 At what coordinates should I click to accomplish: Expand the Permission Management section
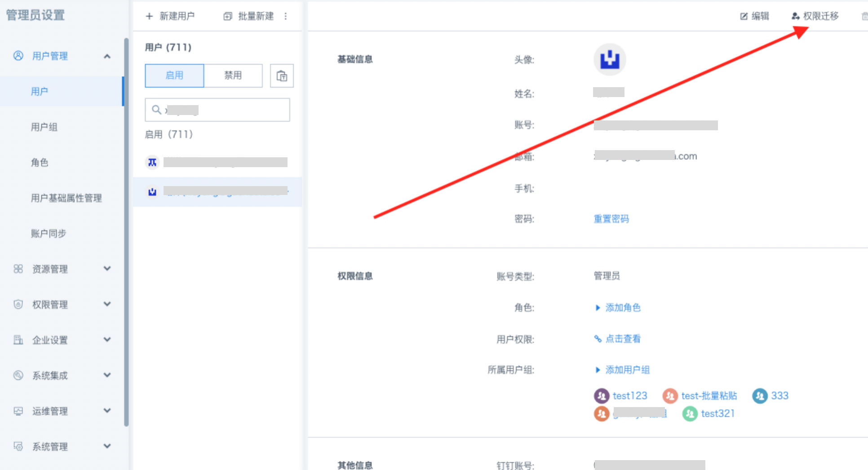pyautogui.click(x=107, y=304)
